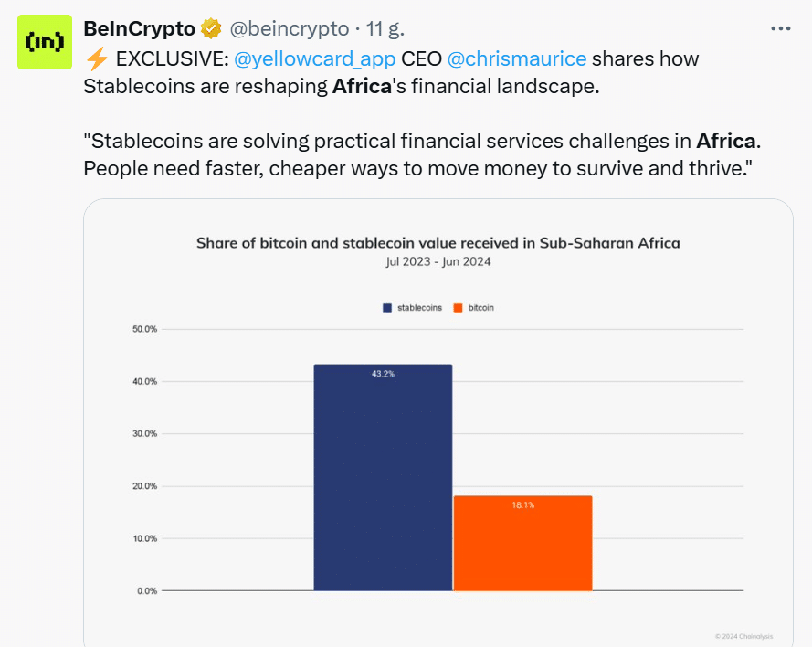Click the stablecoins legend label
812x647 pixels.
pos(419,308)
